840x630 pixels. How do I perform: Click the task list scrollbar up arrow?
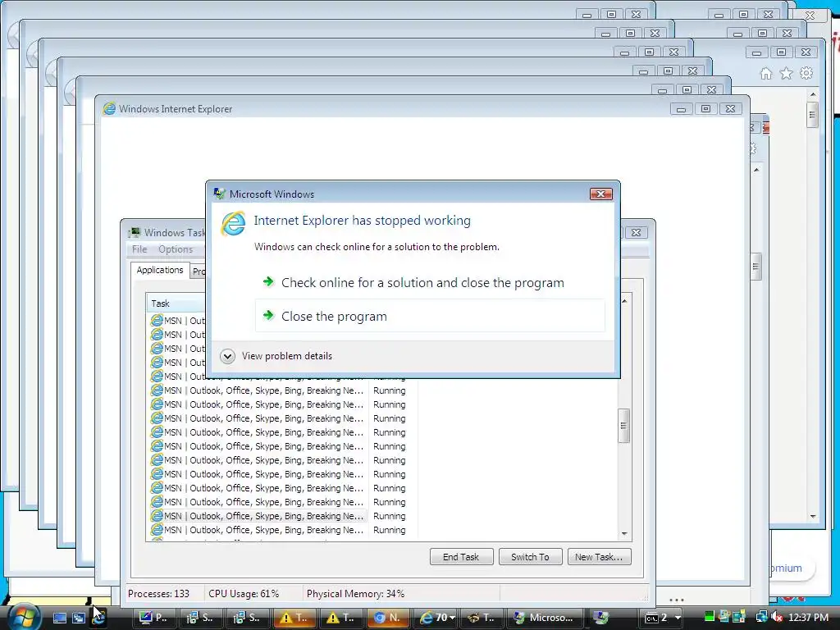pyautogui.click(x=624, y=301)
